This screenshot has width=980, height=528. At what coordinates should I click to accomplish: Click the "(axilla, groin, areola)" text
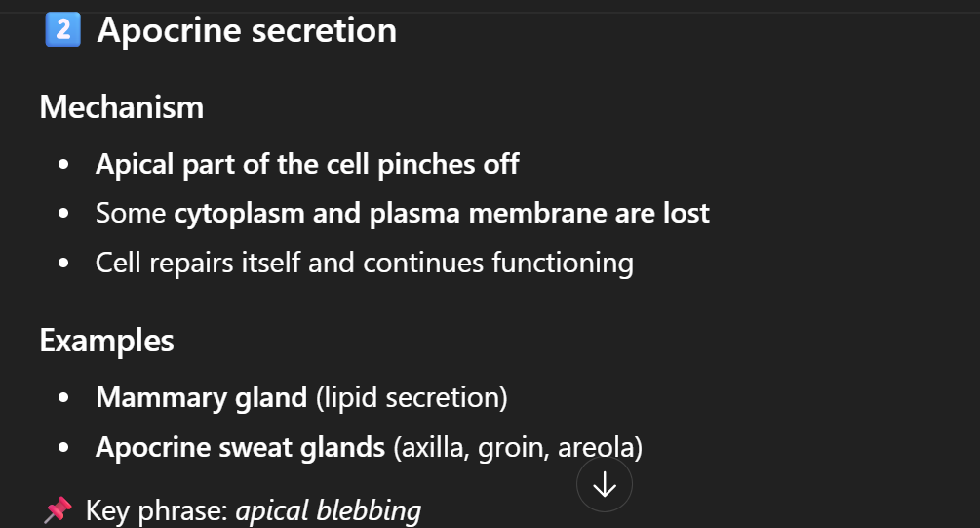tap(518, 447)
